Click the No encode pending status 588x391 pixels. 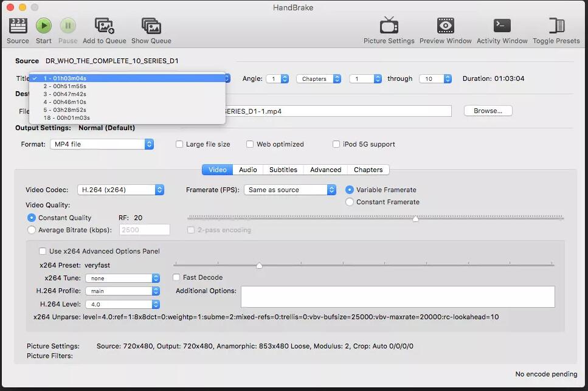tap(546, 374)
